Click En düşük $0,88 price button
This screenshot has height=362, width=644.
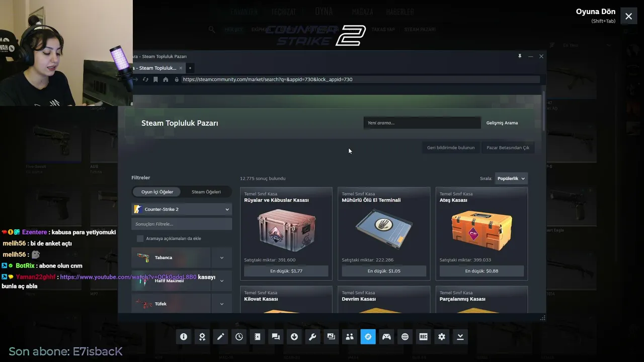pyautogui.click(x=481, y=271)
